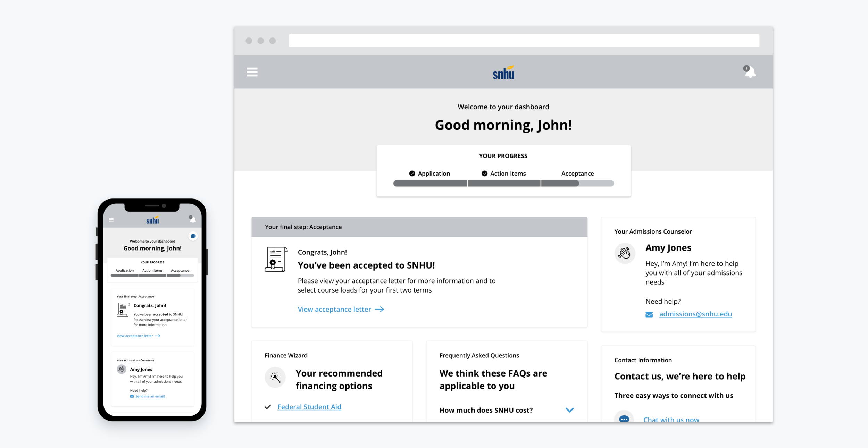The image size is (868, 448).
Task: Tap the notification bell on the phone mockup
Action: pos(193,219)
